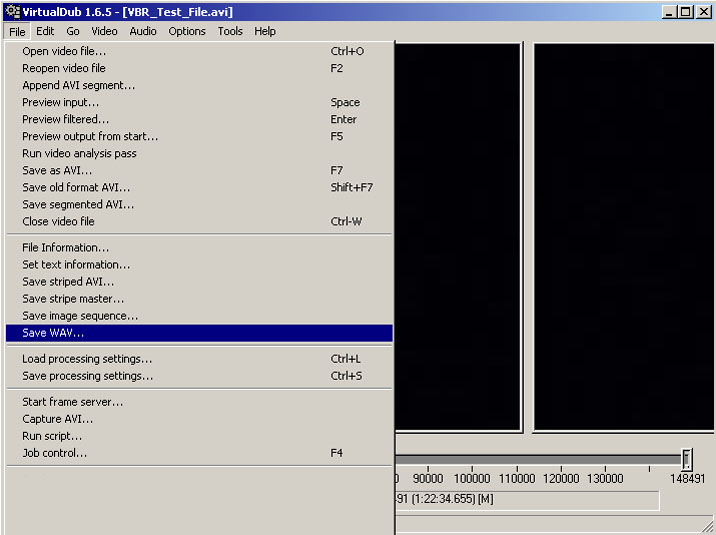The image size is (716, 535).
Task: Select Preview input... item
Action: pos(199,102)
